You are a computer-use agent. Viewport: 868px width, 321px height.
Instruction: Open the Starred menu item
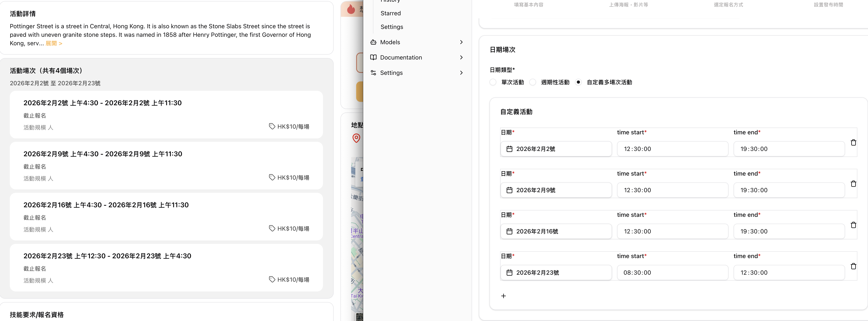[391, 13]
